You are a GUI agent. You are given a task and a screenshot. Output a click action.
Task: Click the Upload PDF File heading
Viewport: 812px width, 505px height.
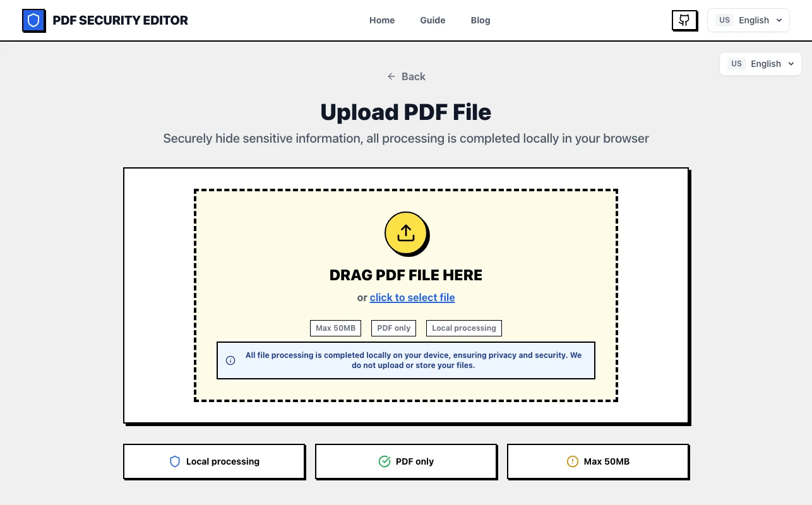[x=406, y=112]
